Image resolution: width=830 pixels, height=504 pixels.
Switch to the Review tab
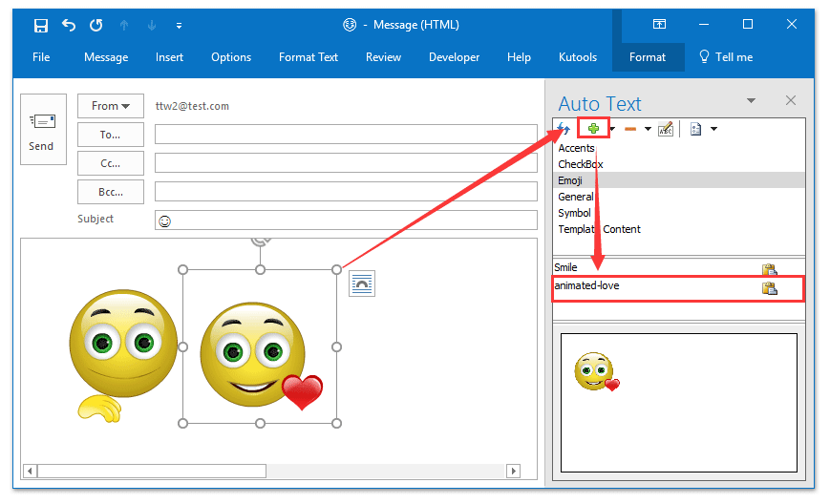[x=383, y=57]
